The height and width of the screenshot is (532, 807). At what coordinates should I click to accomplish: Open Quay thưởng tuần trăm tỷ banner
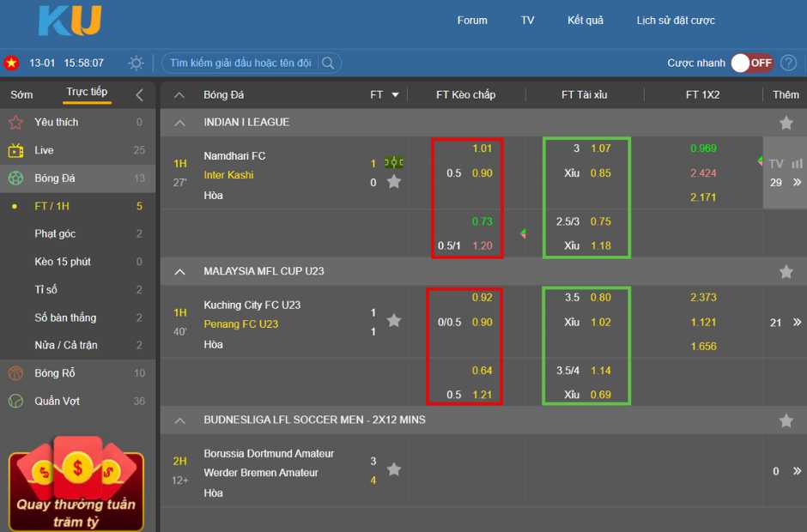pyautogui.click(x=76, y=484)
